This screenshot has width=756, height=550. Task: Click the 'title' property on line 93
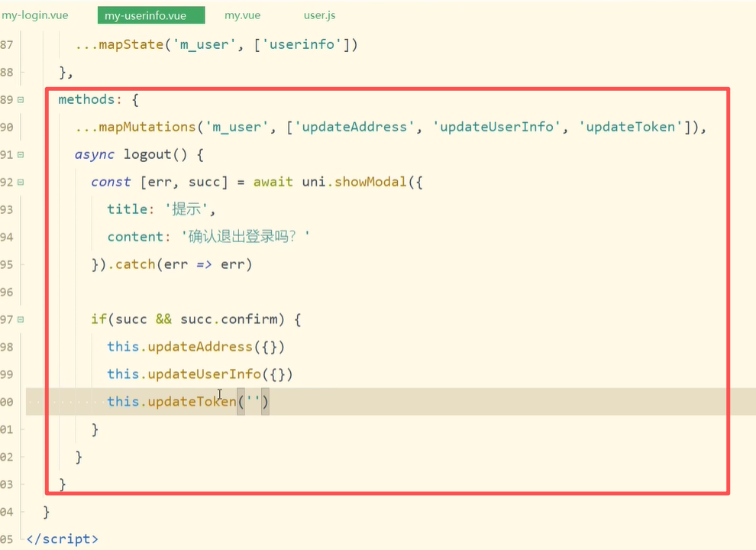pos(127,209)
